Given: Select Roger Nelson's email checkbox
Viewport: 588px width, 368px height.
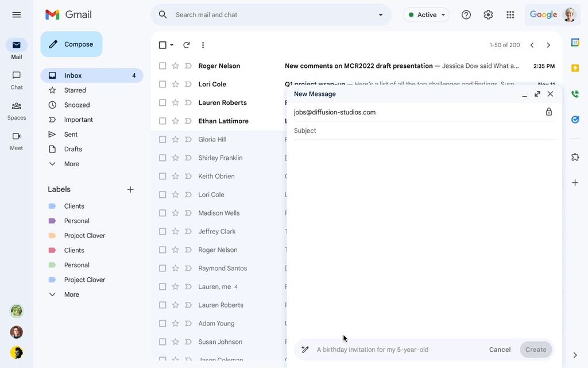Looking at the screenshot, I should [x=163, y=65].
